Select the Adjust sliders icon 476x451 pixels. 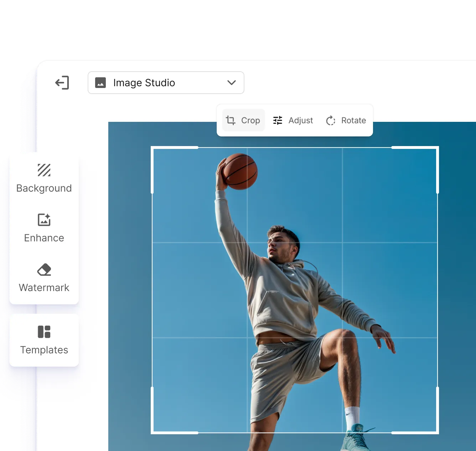tap(278, 120)
